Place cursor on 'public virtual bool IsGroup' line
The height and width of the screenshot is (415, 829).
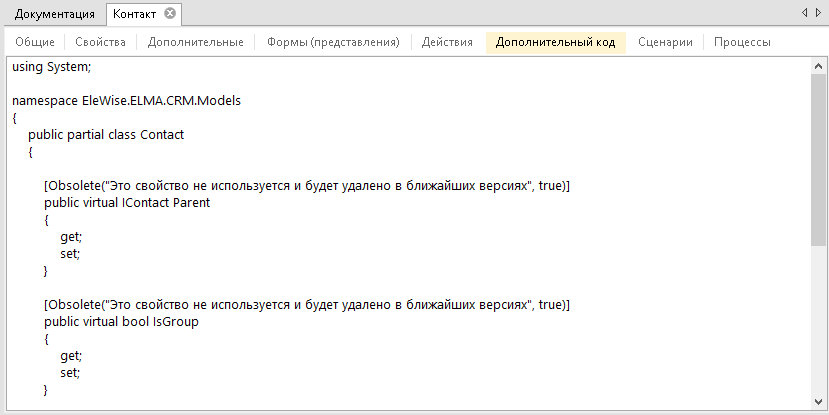pos(121,321)
